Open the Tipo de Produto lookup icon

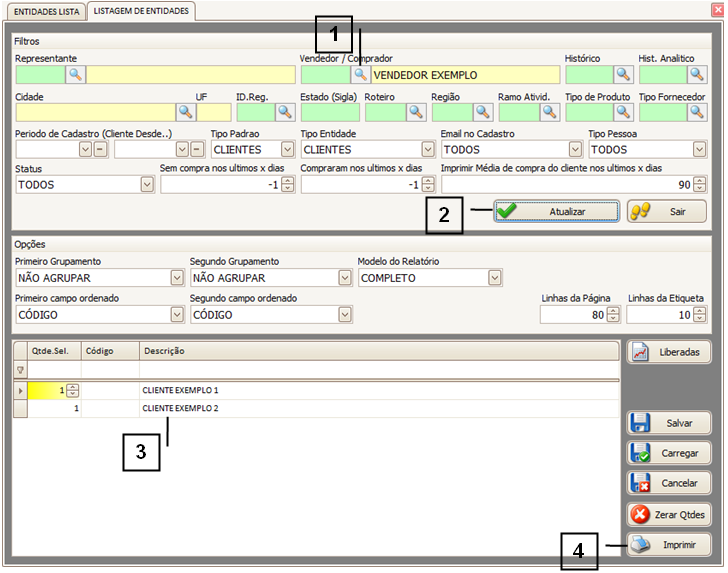[x=623, y=112]
